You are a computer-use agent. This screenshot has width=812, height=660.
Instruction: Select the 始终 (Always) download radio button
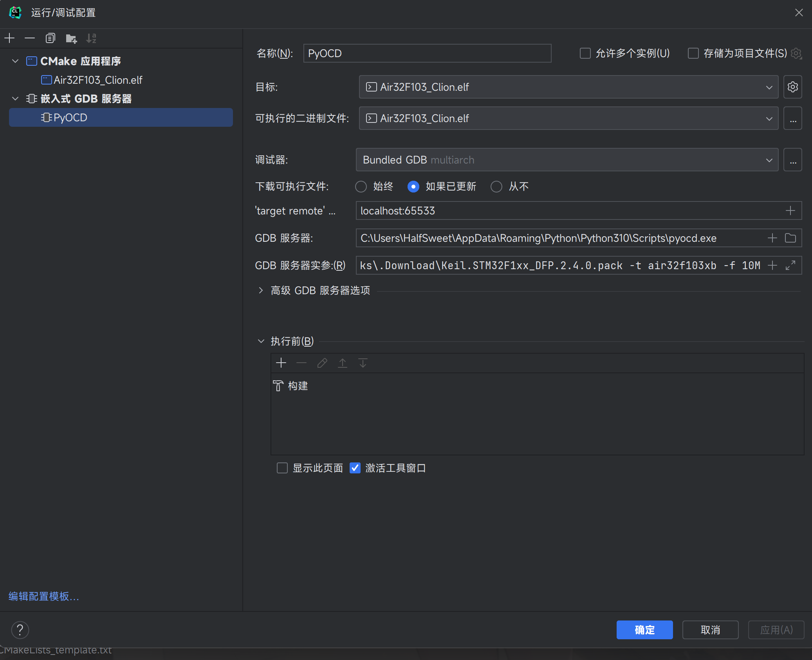(361, 187)
